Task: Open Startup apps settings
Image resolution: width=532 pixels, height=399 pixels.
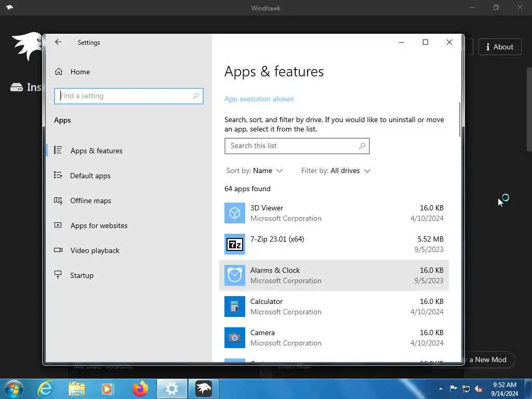Action: coord(82,275)
